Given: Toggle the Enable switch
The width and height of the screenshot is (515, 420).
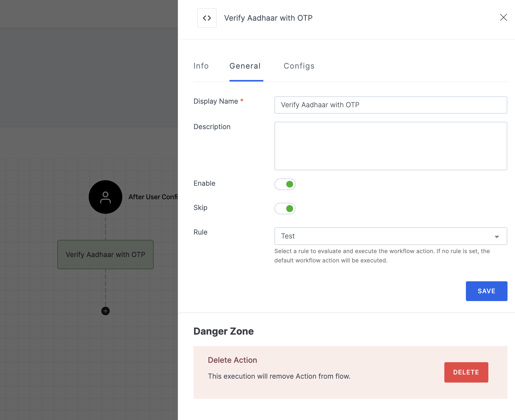Looking at the screenshot, I should click(285, 184).
